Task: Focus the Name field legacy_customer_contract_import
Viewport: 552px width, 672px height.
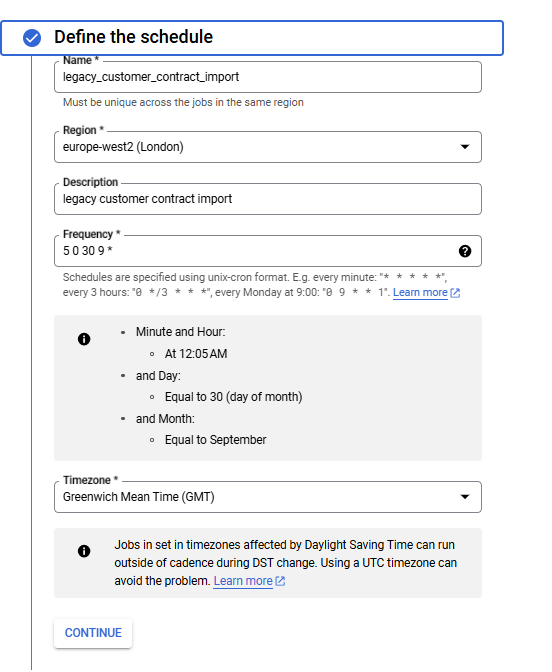Action: click(268, 77)
